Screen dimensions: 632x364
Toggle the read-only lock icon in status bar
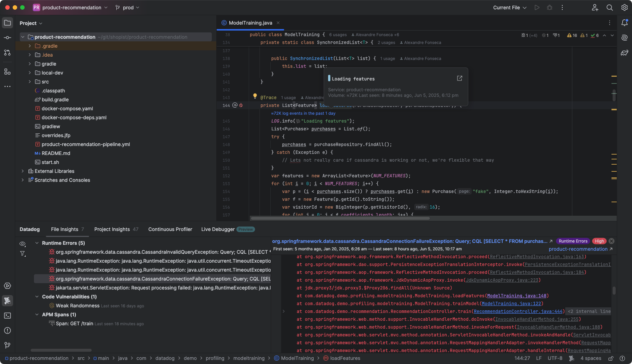click(x=611, y=358)
